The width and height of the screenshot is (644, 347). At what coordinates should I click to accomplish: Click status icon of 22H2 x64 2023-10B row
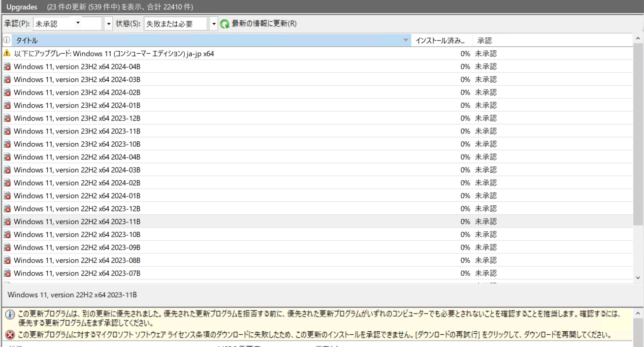click(7, 234)
